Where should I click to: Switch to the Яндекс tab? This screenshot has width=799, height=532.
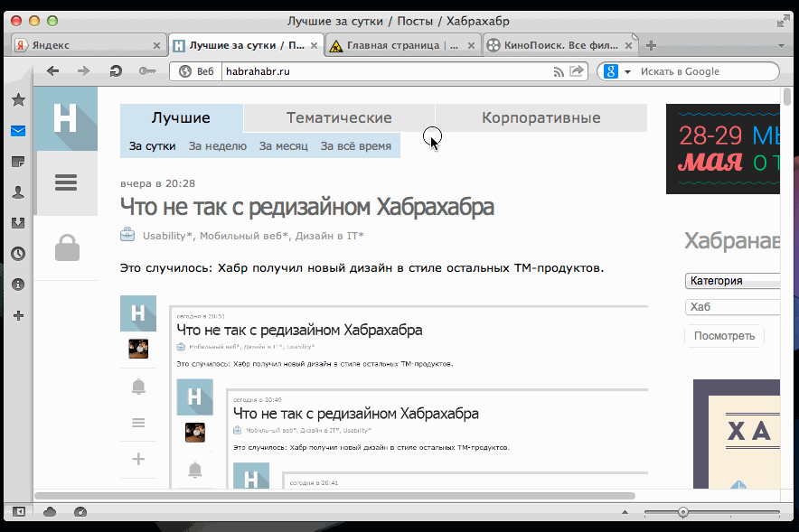pos(87,45)
